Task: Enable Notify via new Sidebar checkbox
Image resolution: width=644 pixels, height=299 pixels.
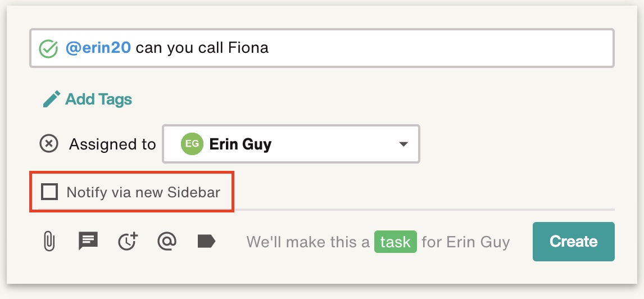Action: tap(49, 192)
